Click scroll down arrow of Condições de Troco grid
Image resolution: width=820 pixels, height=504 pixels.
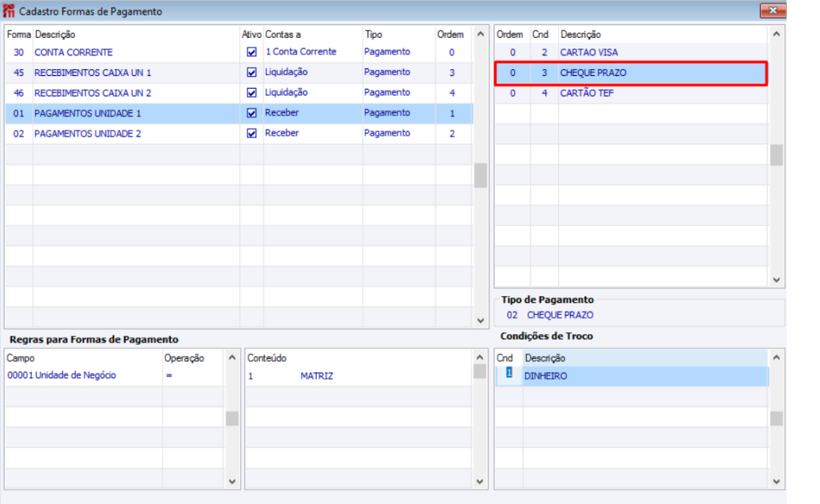pyautogui.click(x=776, y=481)
